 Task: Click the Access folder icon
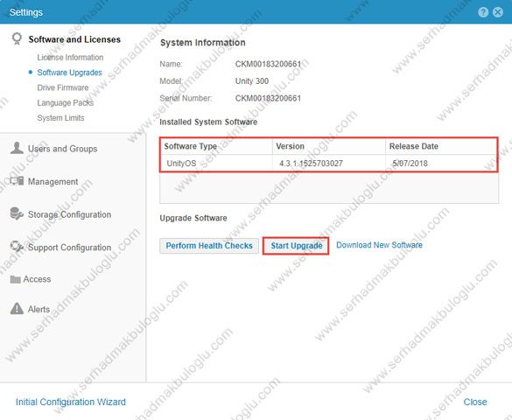click(16, 279)
